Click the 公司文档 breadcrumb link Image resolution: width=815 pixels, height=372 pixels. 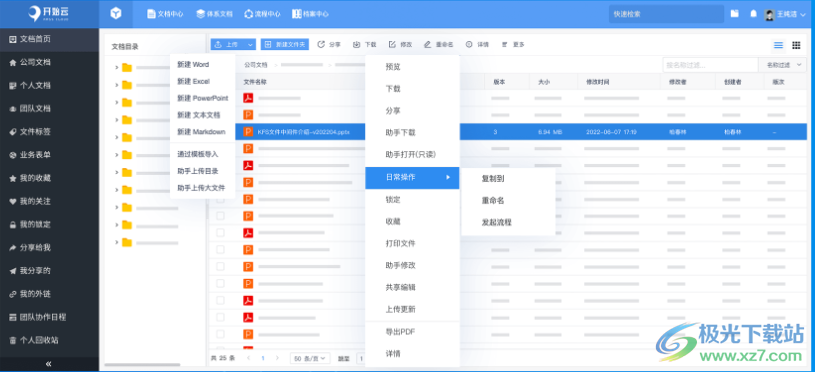tap(255, 65)
